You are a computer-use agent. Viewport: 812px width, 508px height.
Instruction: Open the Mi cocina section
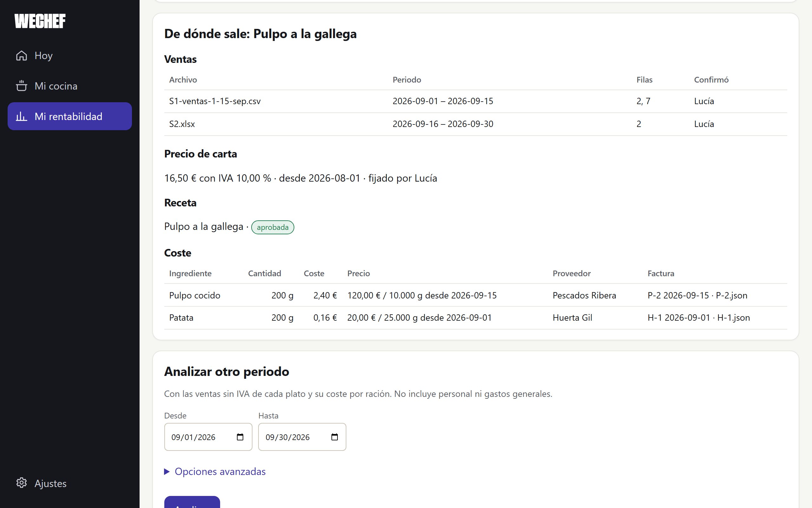click(x=69, y=86)
